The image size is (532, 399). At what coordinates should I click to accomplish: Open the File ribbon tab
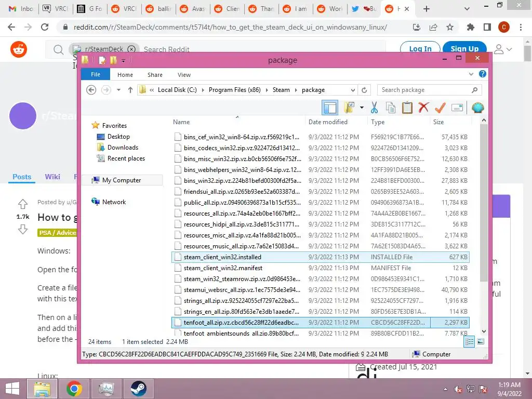point(96,74)
